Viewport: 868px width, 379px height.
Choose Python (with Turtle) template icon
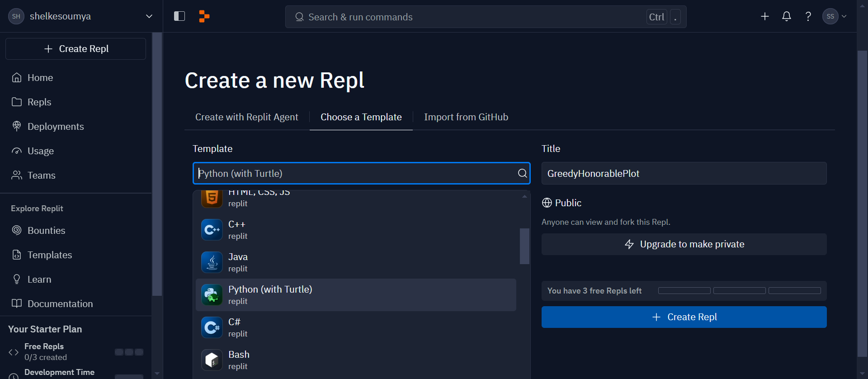(212, 295)
